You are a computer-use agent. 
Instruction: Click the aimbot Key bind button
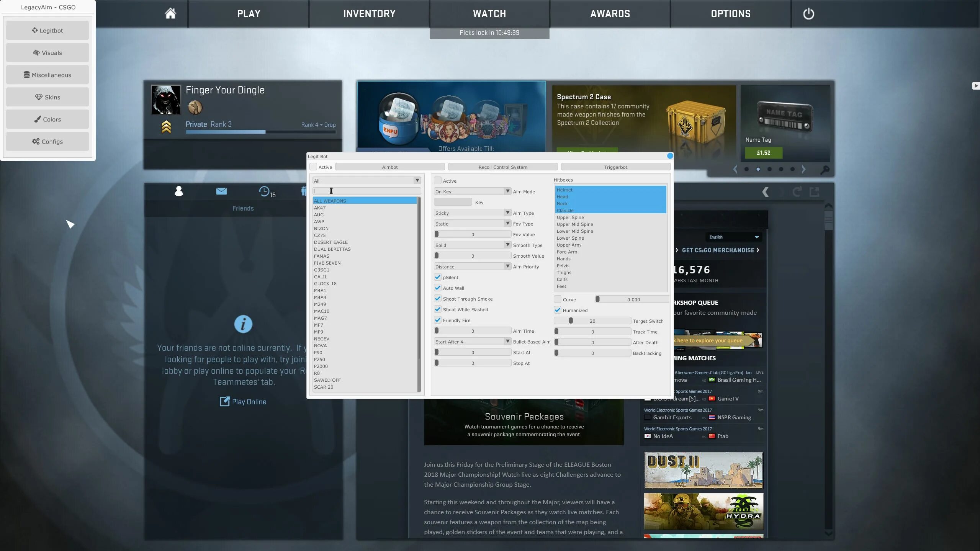[x=453, y=202]
